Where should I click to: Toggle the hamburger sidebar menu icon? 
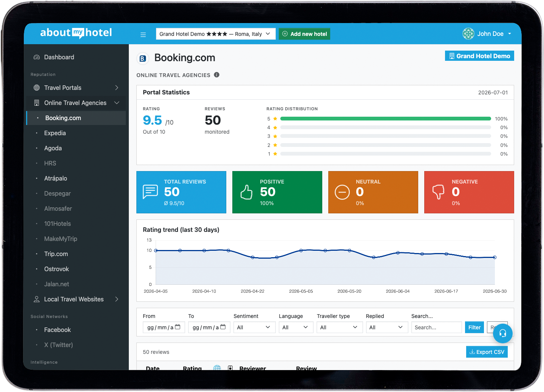tap(143, 35)
